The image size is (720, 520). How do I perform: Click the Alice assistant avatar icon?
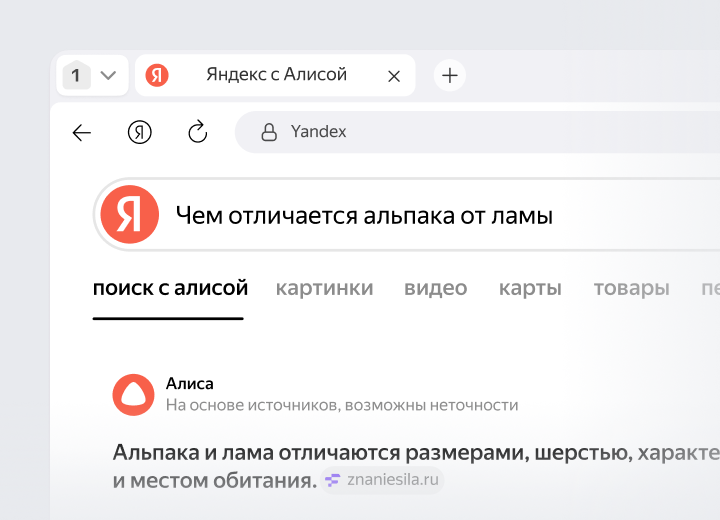134,395
